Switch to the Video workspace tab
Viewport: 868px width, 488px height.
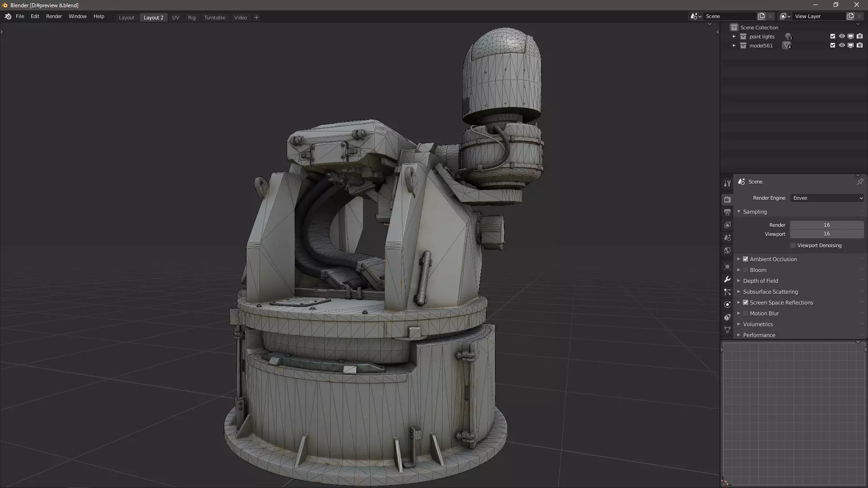pos(241,18)
